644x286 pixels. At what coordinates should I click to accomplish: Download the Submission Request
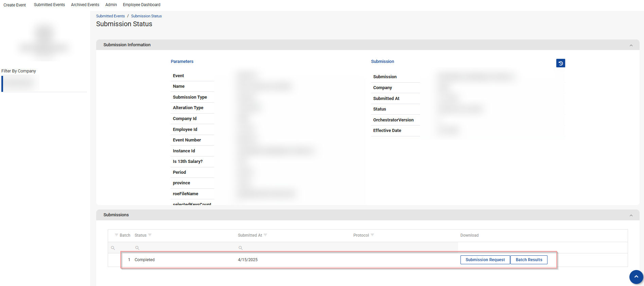click(x=485, y=260)
